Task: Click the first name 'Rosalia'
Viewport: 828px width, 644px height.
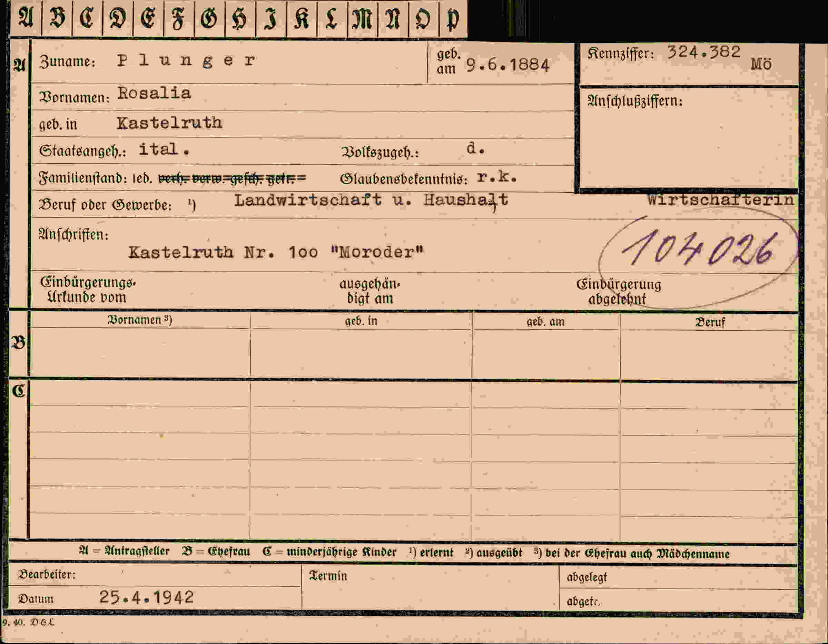Action: tap(154, 93)
